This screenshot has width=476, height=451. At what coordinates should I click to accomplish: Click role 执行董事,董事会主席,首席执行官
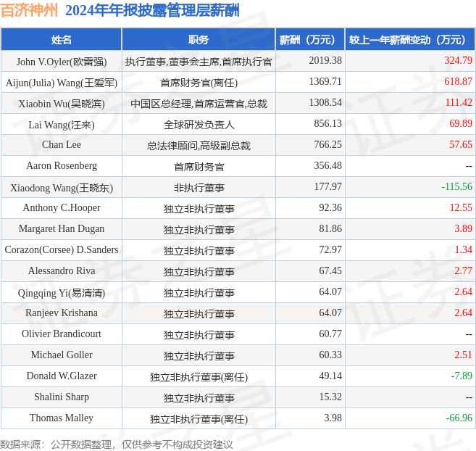199,62
